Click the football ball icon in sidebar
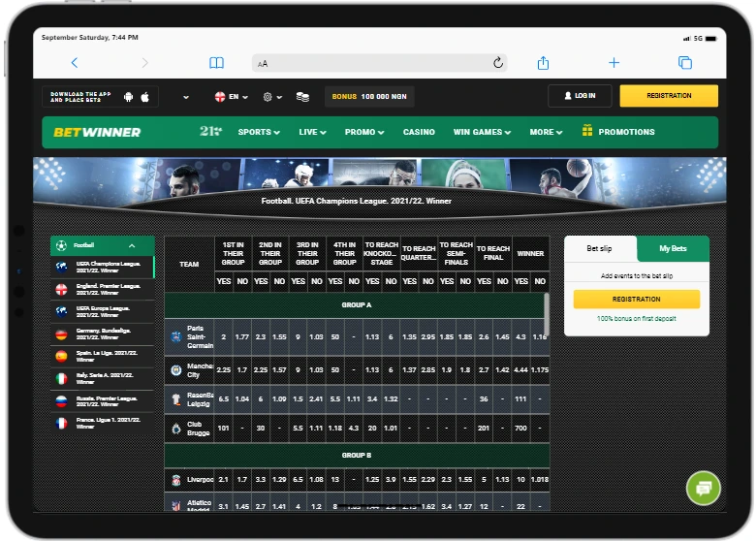The width and height of the screenshot is (756, 541). coord(61,245)
